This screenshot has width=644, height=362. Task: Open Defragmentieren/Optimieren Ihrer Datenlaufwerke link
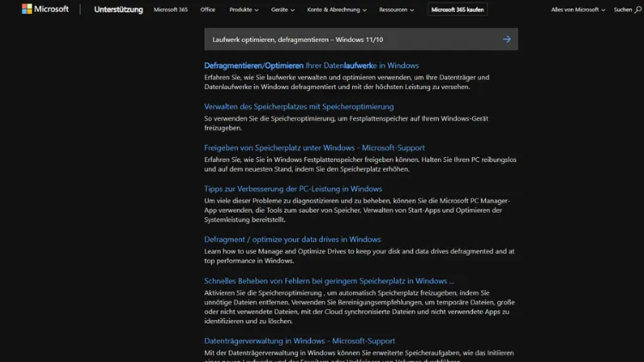[312, 65]
